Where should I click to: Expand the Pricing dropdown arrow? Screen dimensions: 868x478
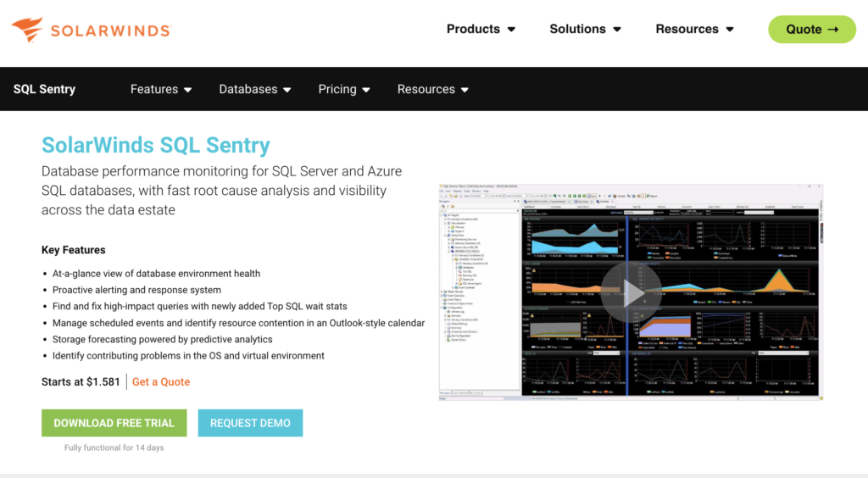coord(366,90)
